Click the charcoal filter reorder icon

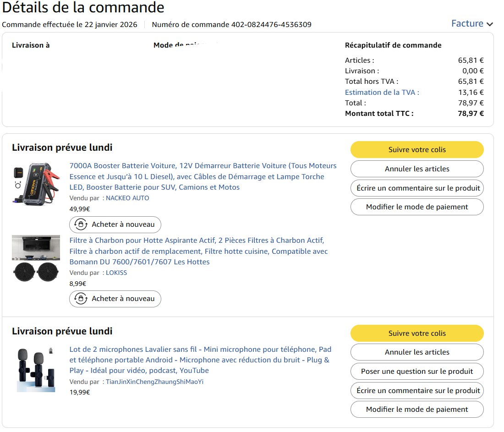click(x=81, y=299)
